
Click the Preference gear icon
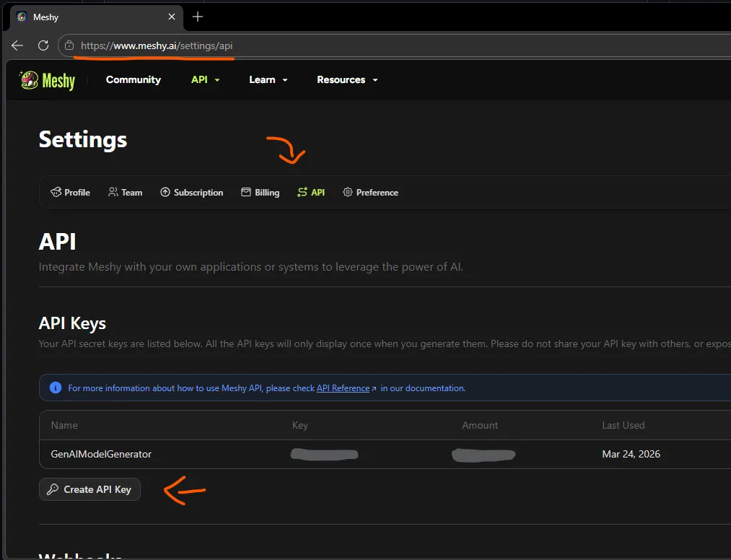coord(347,192)
